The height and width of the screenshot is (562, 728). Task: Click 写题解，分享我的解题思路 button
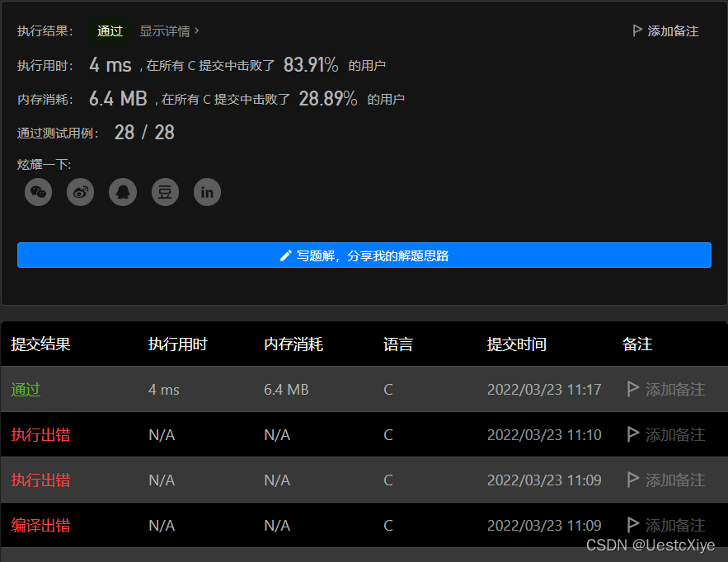[x=364, y=255]
